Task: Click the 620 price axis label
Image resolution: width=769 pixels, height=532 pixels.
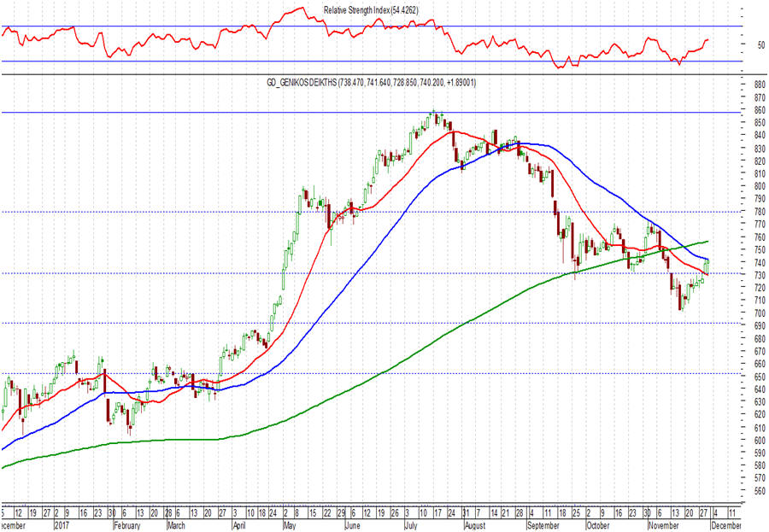Action: click(x=760, y=415)
